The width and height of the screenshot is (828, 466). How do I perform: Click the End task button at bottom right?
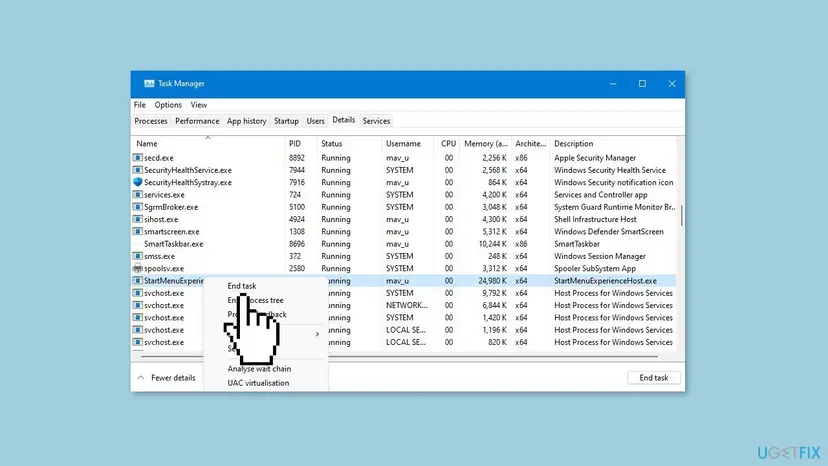(654, 378)
